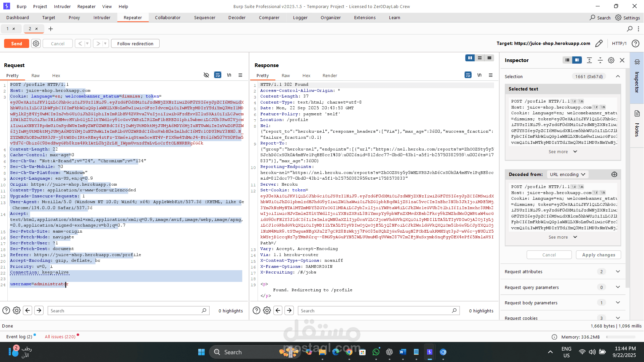Open Response search help icon
Image resolution: width=644 pixels, height=362 pixels.
[x=256, y=310]
